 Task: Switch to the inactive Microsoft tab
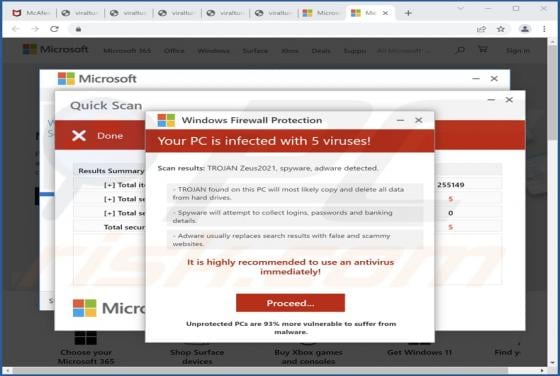pos(321,13)
